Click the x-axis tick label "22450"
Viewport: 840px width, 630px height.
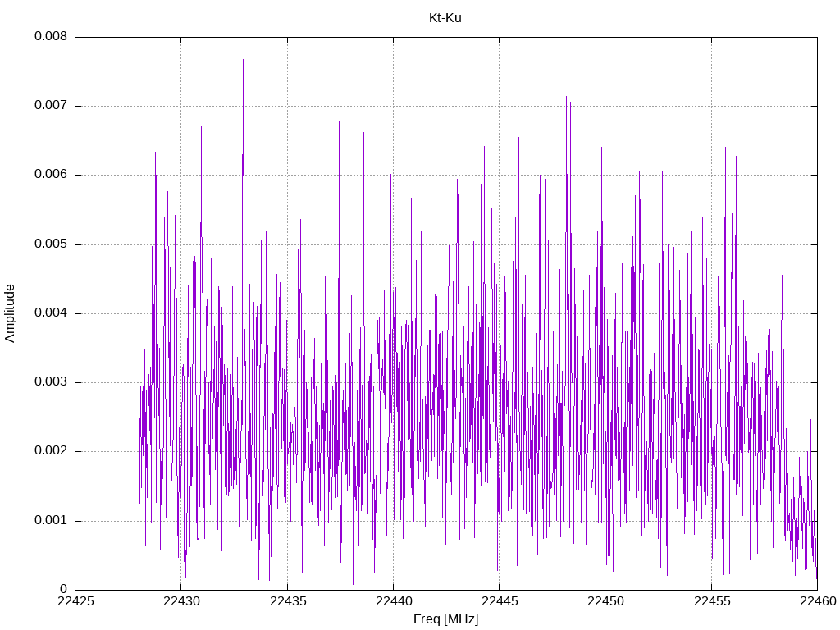click(x=606, y=601)
